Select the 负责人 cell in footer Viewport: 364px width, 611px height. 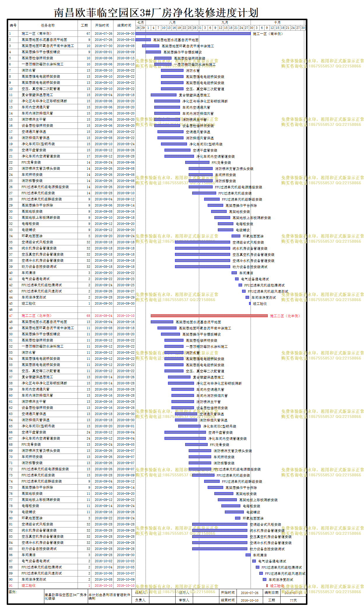pos(140,600)
